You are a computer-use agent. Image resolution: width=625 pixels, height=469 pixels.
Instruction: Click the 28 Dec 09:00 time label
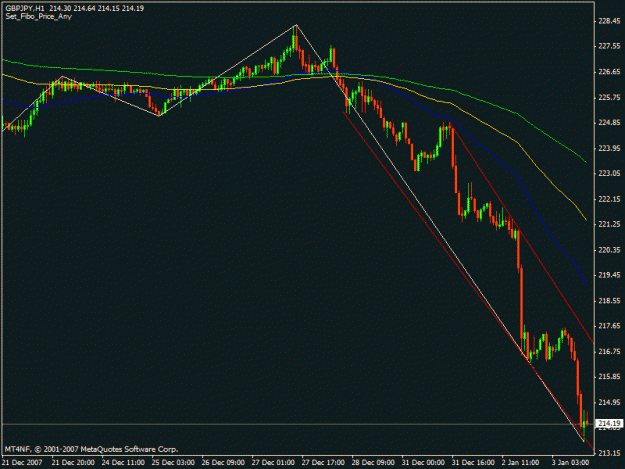point(373,463)
